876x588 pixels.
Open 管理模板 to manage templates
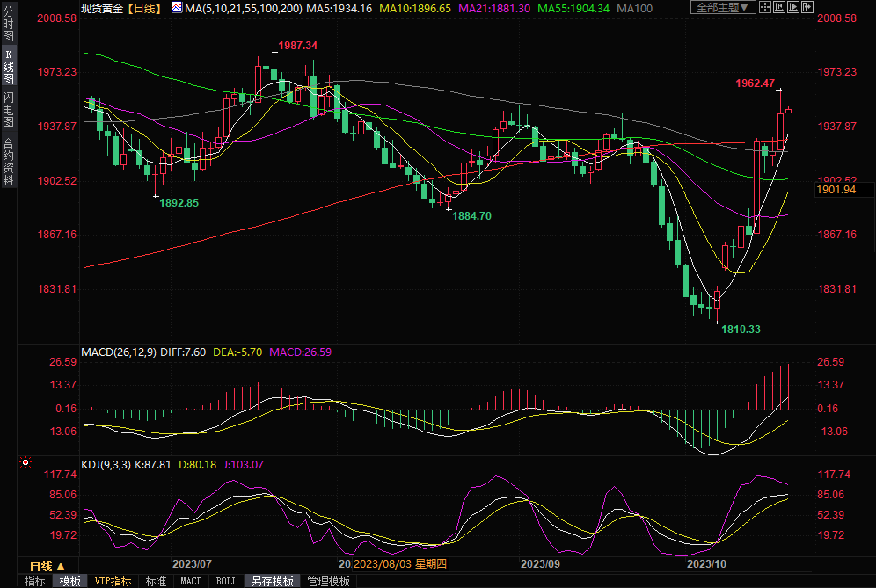(328, 581)
